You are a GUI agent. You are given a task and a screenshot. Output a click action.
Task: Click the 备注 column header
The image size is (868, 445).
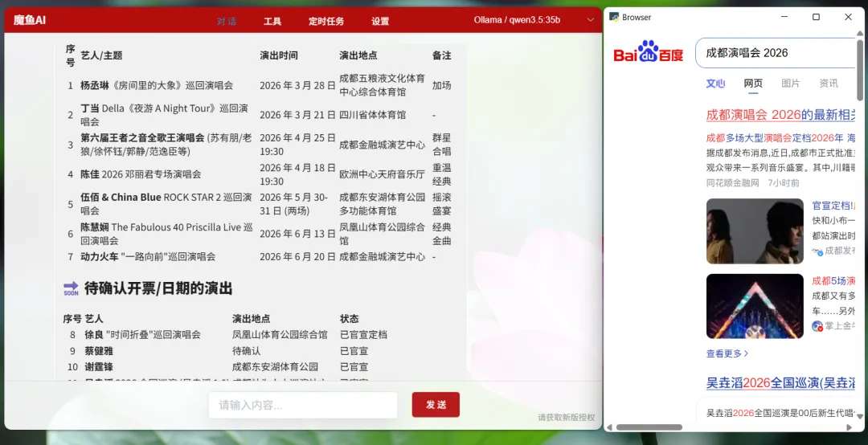442,55
